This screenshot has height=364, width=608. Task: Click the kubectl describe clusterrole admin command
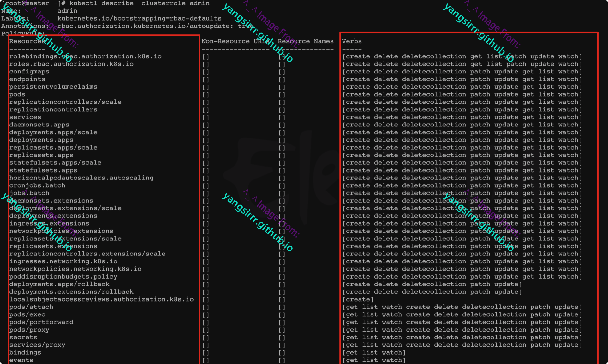pos(139,3)
